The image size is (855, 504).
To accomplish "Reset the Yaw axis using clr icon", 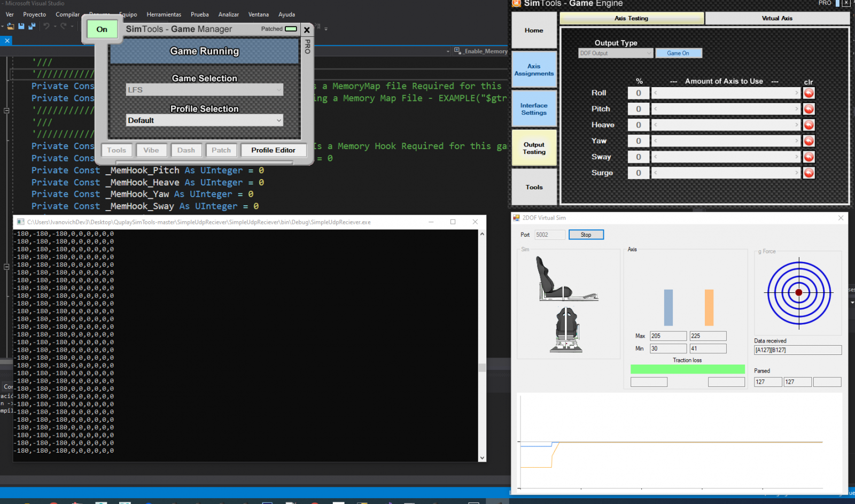I will [809, 141].
